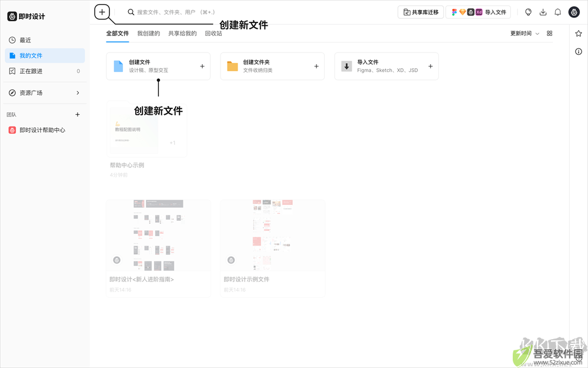Open 即时设计<新人进阶指南> file thumbnail
588x368 pixels.
tap(158, 236)
